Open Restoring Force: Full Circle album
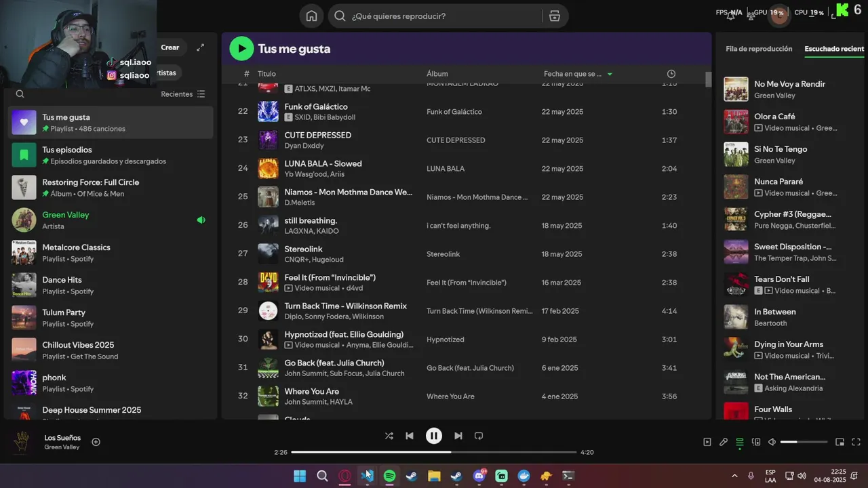This screenshot has height=488, width=868. pyautogui.click(x=111, y=188)
